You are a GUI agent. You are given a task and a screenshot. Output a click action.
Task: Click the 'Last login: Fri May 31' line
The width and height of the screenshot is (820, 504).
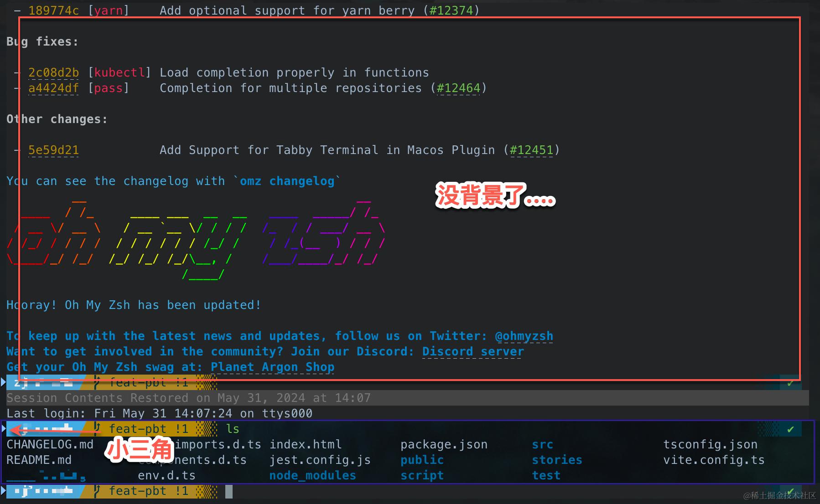159,413
